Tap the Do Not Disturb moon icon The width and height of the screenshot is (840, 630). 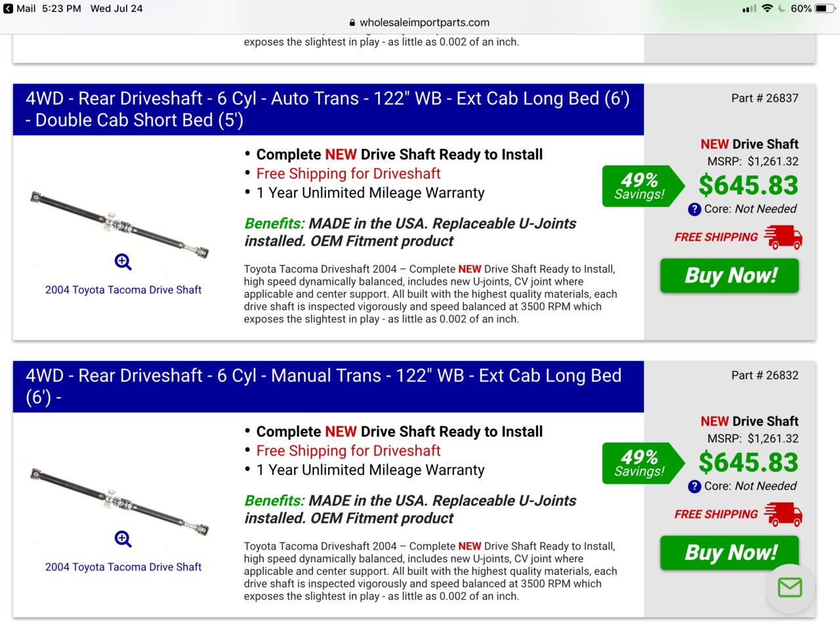point(782,9)
